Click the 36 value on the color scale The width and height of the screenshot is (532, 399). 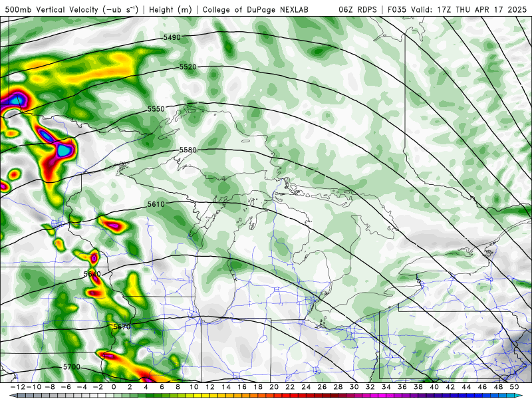tap(402, 387)
